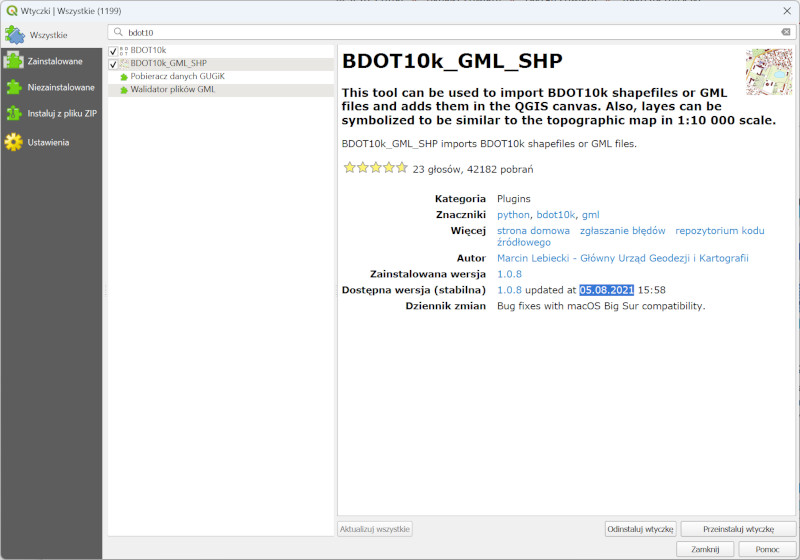Switch to the Niezainstalowane tab
Image resolution: width=800 pixels, height=560 pixels.
(x=52, y=87)
